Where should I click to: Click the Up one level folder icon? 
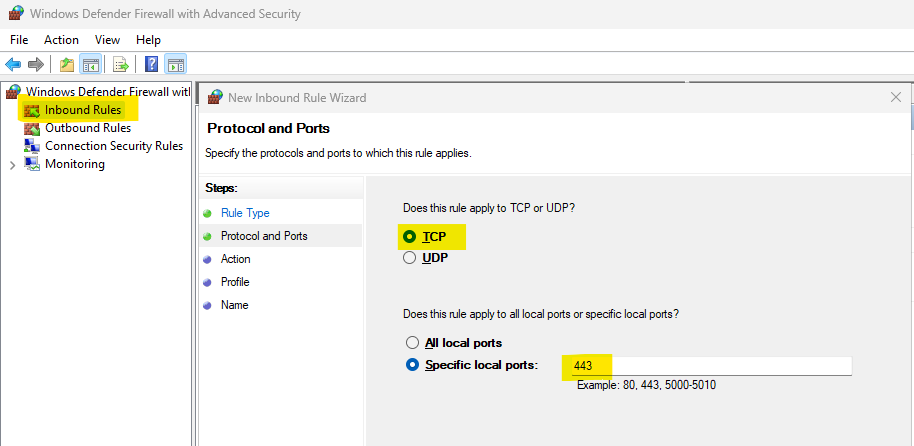(66, 65)
